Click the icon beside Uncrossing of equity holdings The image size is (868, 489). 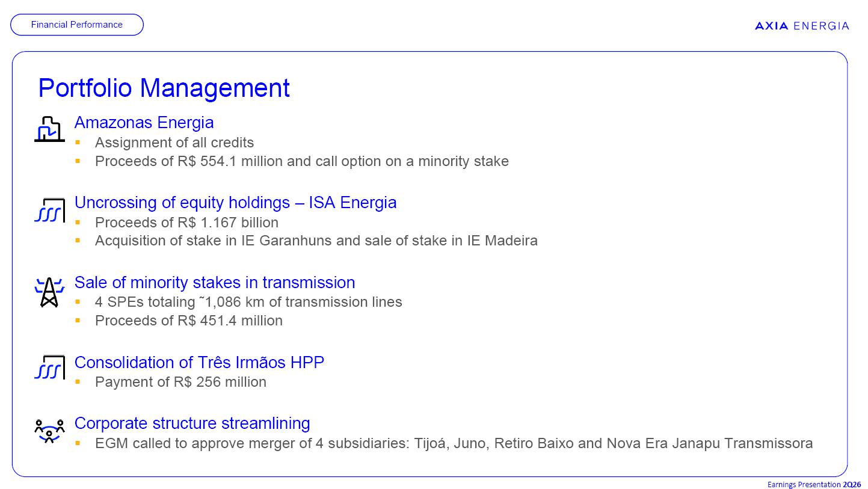coord(49,210)
